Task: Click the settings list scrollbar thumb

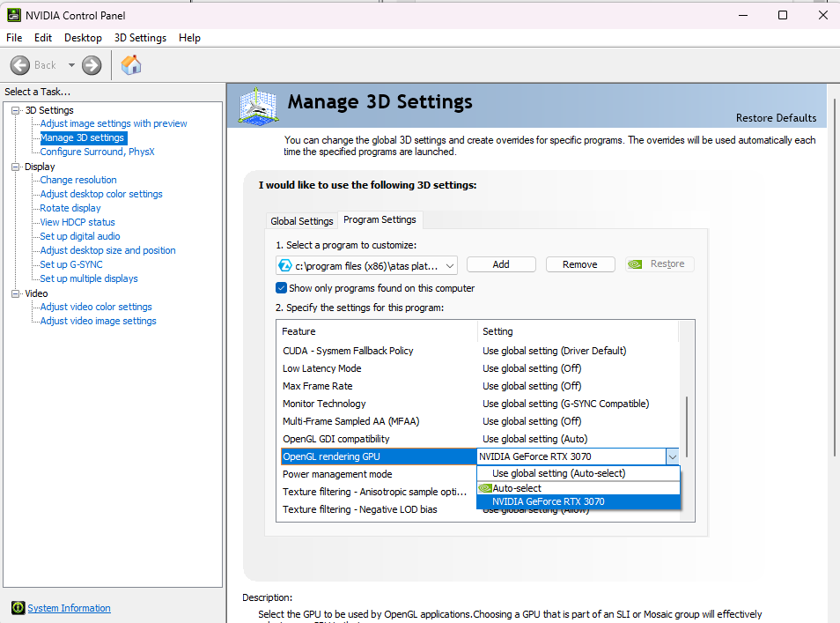Action: [x=686, y=426]
